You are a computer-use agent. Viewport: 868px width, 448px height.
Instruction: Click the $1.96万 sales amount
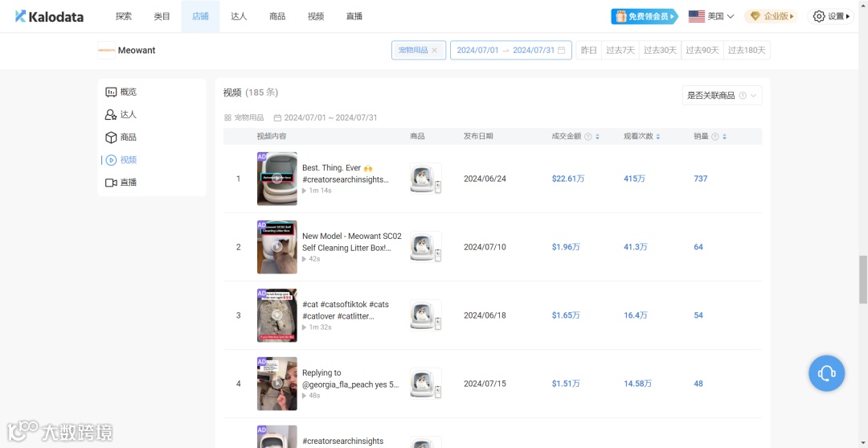(x=566, y=247)
